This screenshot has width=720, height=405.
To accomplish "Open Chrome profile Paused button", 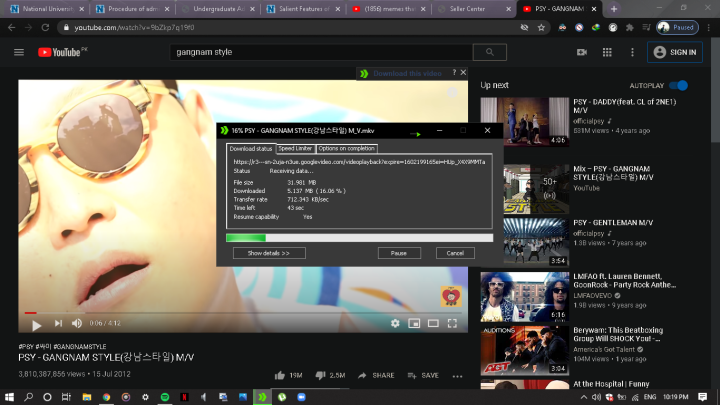I will click(x=677, y=28).
